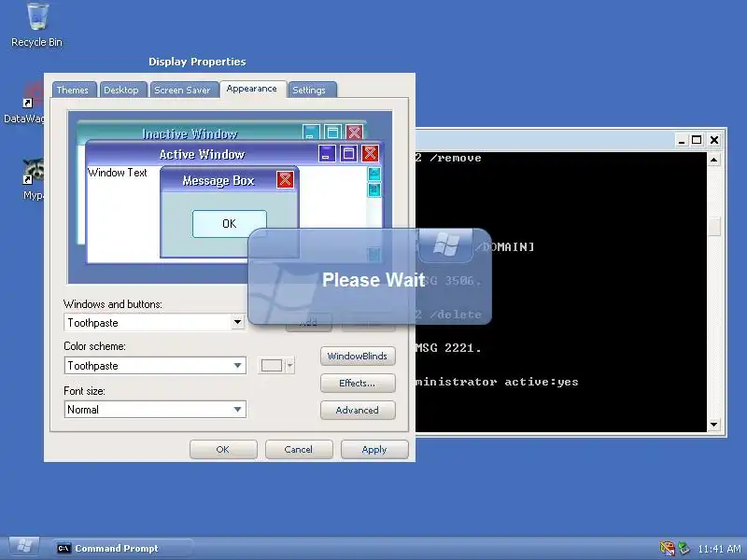Select the Appearance tab
The image size is (747, 560).
[252, 89]
